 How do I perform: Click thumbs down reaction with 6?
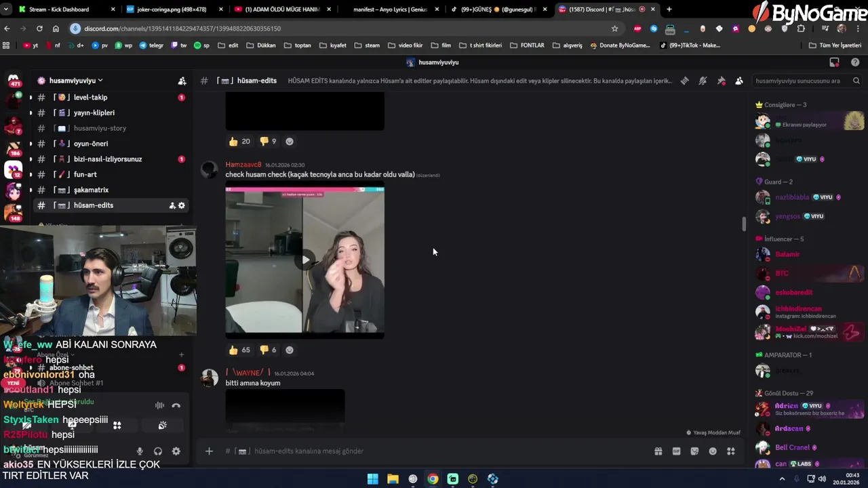coord(269,350)
